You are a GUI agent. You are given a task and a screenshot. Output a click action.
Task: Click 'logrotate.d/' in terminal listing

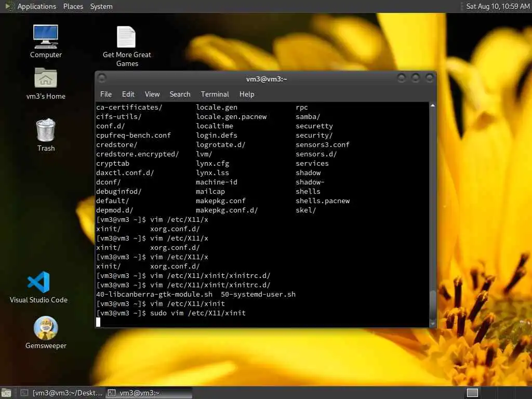pos(220,144)
